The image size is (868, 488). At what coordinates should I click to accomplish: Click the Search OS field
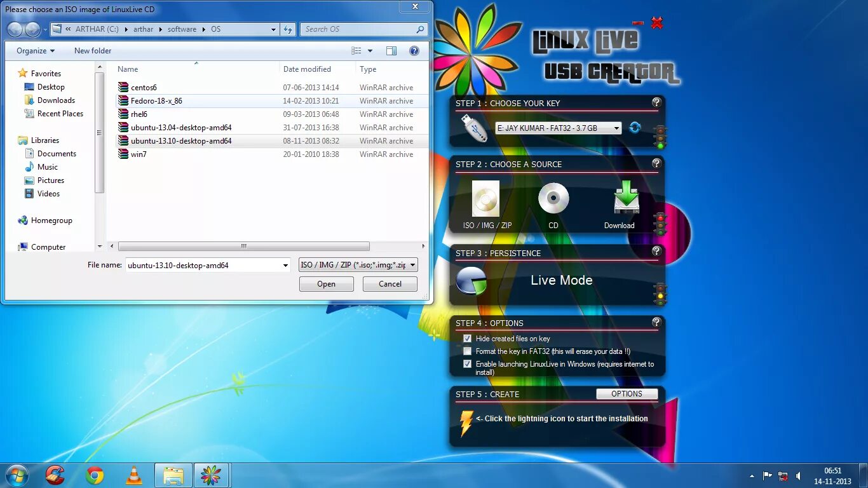pyautogui.click(x=364, y=29)
